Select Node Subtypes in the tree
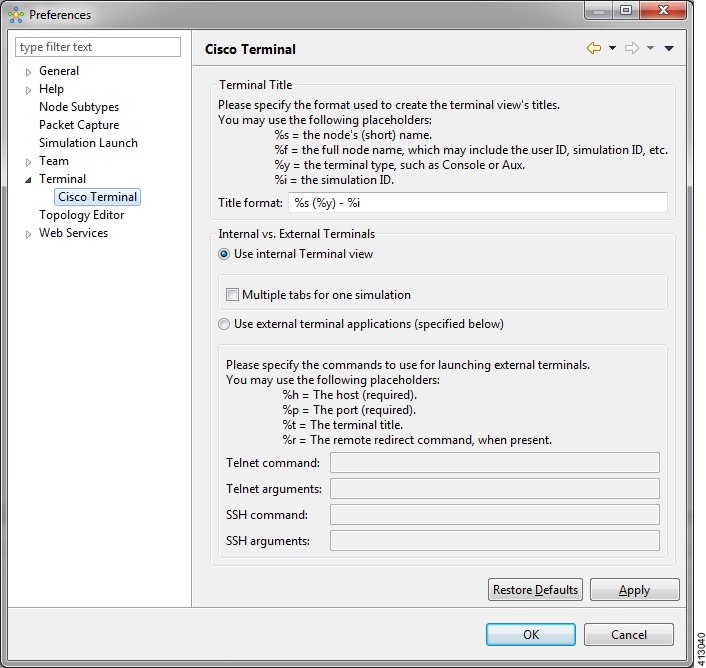The width and height of the screenshot is (706, 668). (x=79, y=107)
